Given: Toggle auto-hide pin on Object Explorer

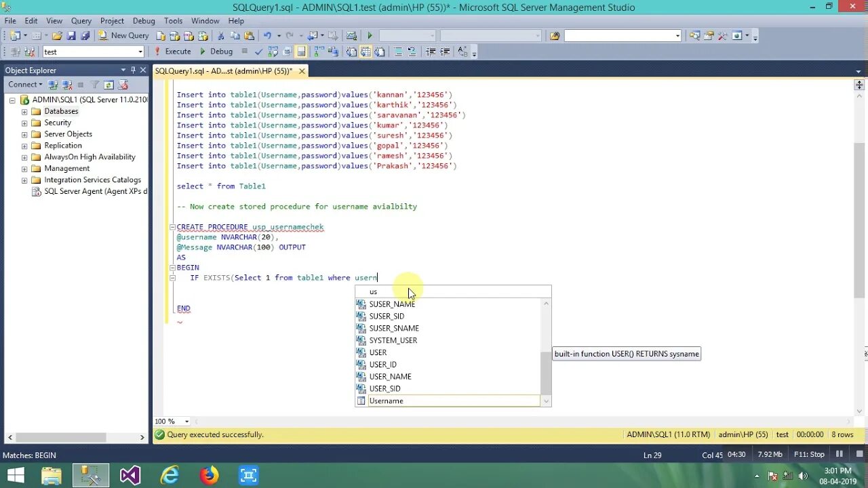Looking at the screenshot, I should tap(133, 70).
